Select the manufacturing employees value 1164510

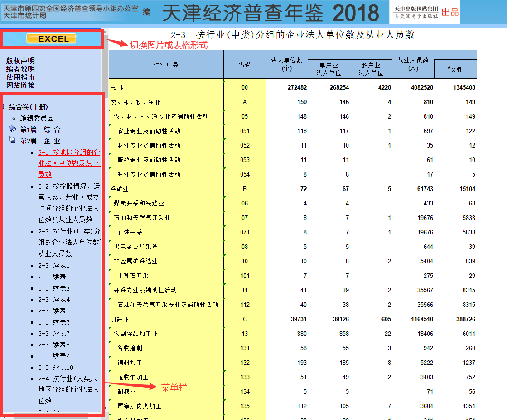coord(422,319)
